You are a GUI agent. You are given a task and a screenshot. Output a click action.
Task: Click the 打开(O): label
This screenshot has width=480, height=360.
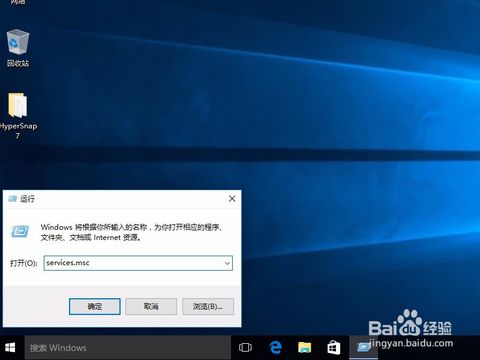tap(23, 263)
